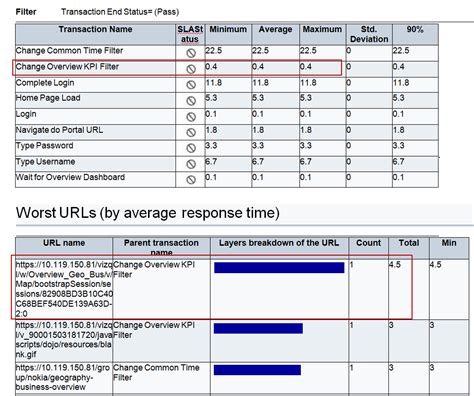Screen dimensions: 474x396
Task: Click SLA status icon in Type Password row
Action: (x=191, y=148)
